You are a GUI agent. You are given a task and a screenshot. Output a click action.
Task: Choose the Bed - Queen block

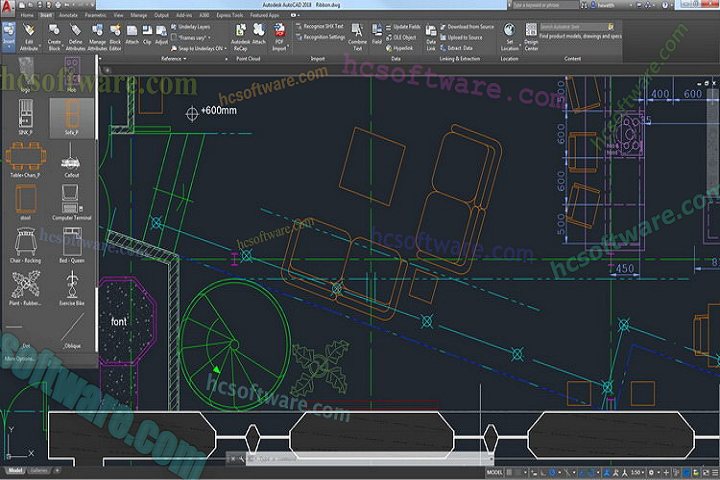pos(71,245)
